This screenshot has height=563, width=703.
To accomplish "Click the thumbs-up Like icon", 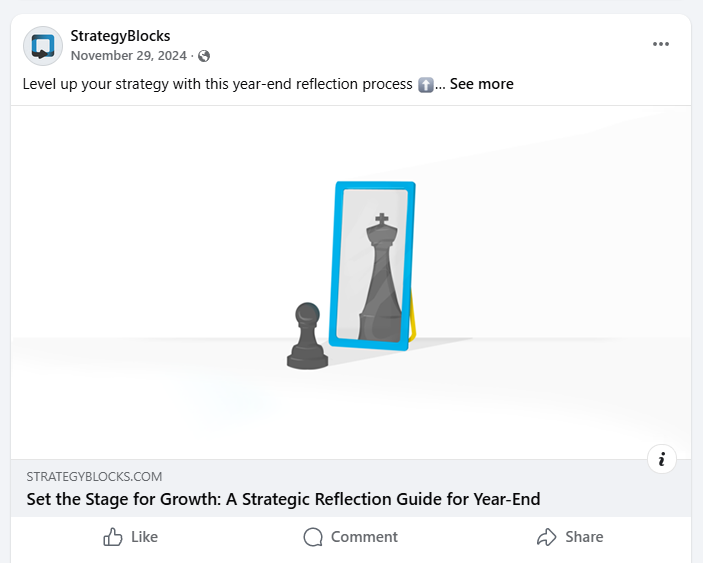I will [113, 537].
